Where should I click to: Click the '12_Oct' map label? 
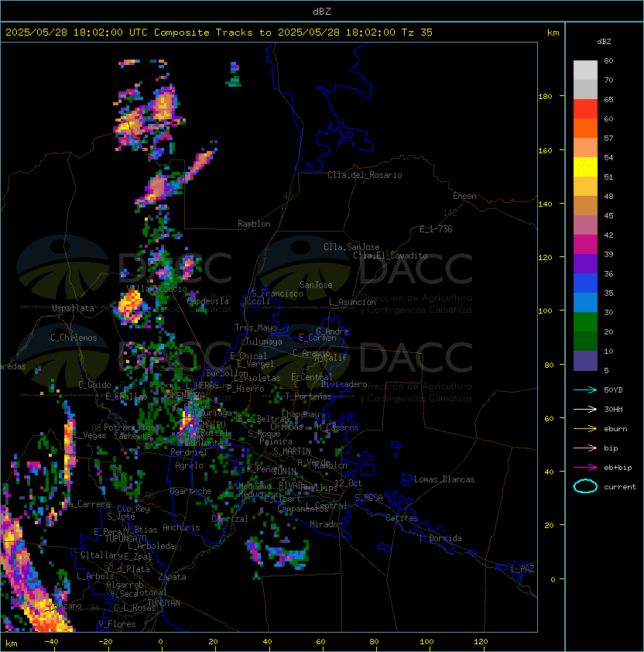[x=348, y=483]
